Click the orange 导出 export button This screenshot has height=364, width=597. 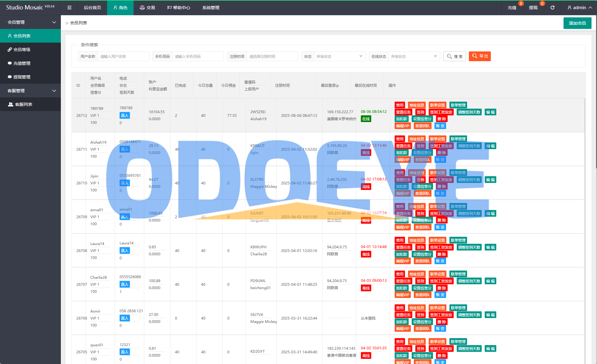[x=480, y=56]
